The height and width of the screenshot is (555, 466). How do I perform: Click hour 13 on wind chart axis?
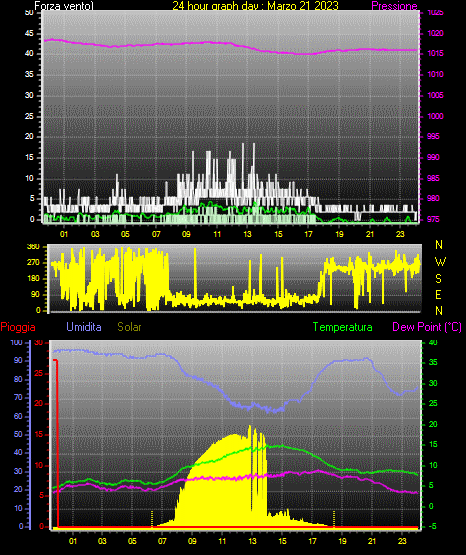click(247, 234)
